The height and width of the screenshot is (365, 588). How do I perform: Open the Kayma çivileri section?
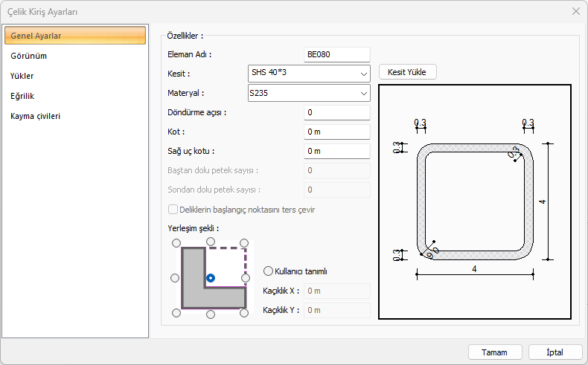(36, 116)
